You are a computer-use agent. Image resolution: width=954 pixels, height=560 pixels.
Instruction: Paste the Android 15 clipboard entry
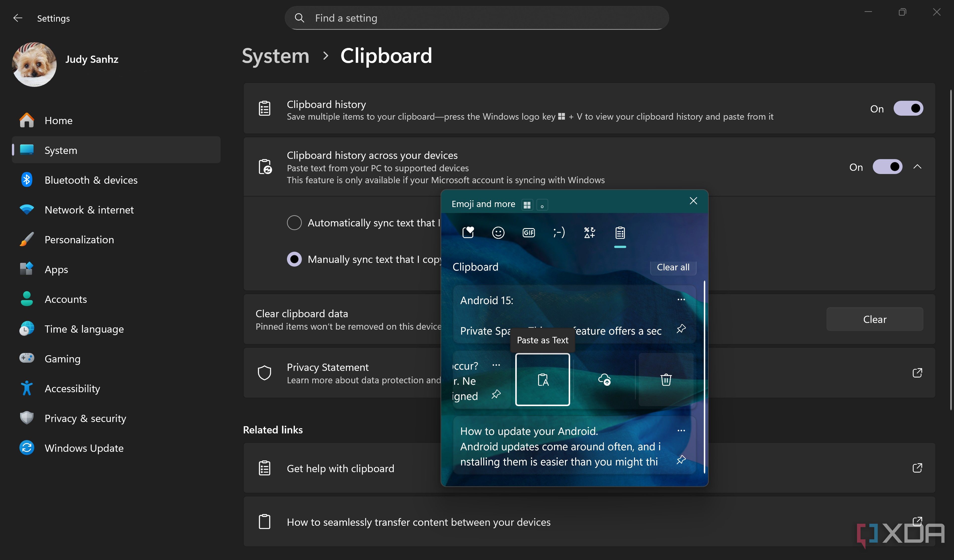[x=574, y=315]
